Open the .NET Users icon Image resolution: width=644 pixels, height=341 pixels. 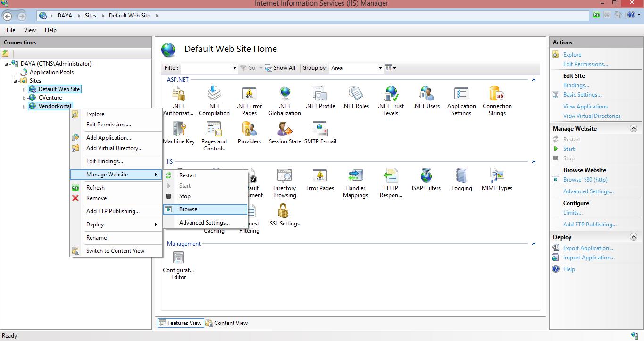426,98
